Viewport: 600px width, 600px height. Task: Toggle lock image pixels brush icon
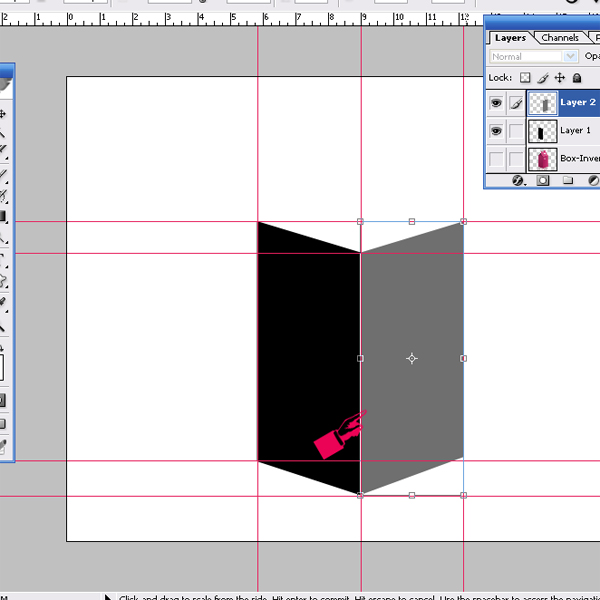tap(543, 78)
